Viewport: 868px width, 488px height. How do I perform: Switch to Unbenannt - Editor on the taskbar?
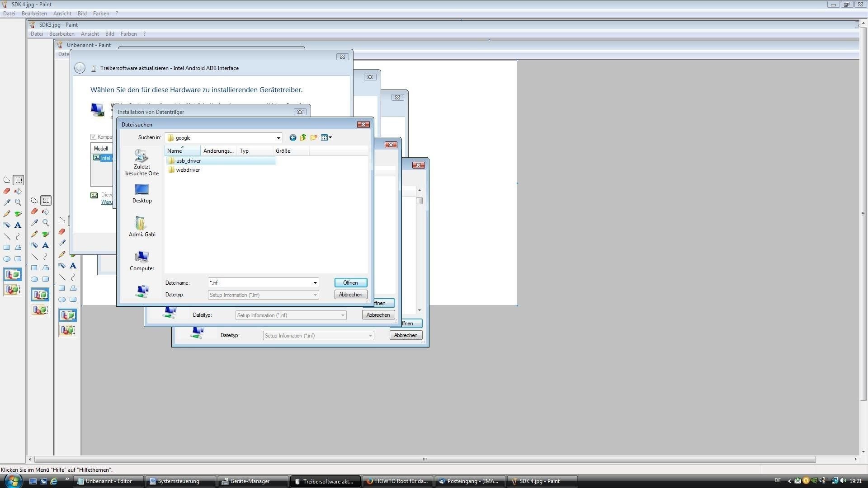(108, 481)
